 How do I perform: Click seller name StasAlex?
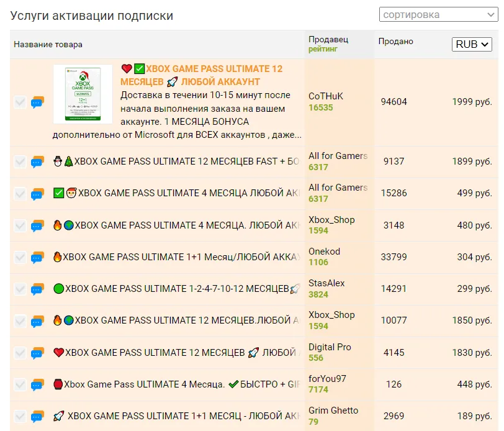click(326, 283)
